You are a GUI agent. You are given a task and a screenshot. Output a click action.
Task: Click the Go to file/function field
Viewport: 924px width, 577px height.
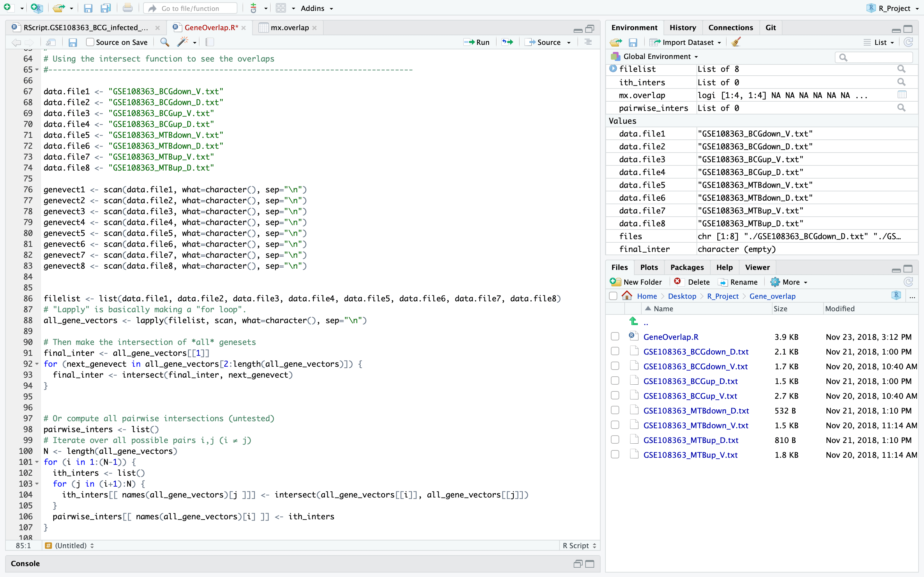190,8
